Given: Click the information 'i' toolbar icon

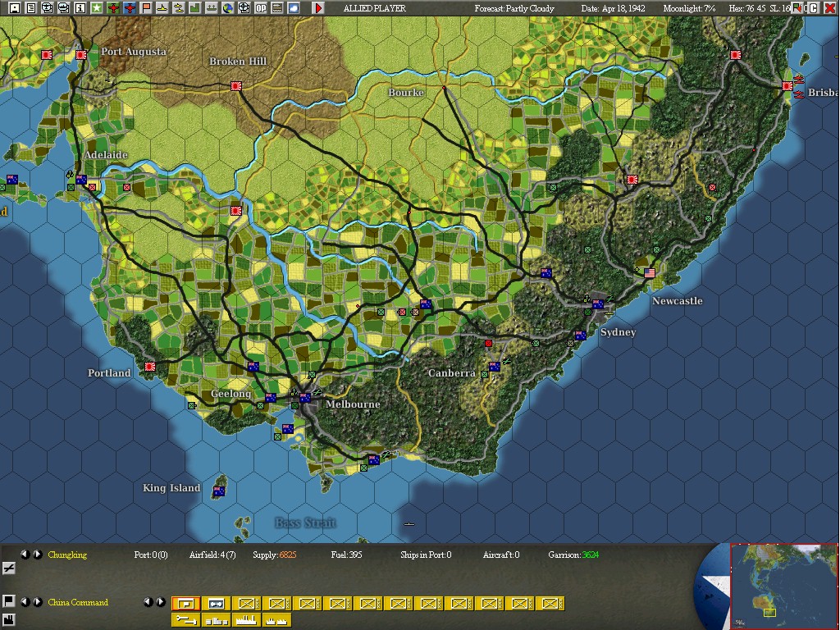Looking at the screenshot, I should point(80,7).
